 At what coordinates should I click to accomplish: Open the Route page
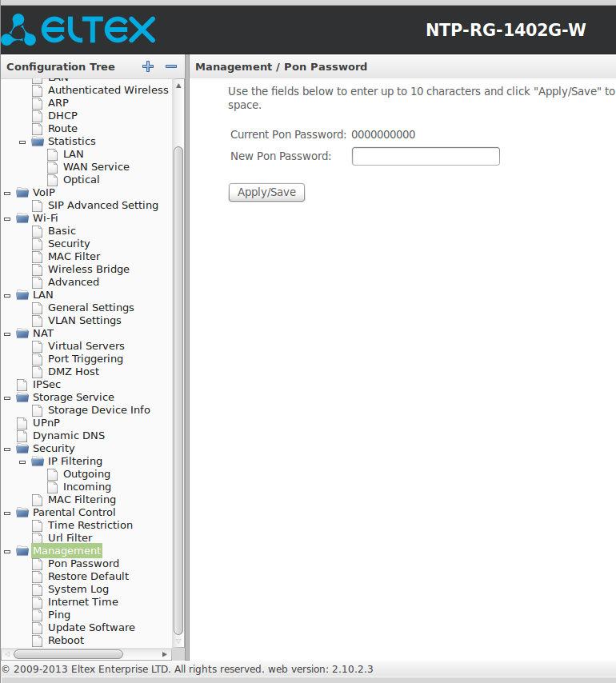62,129
